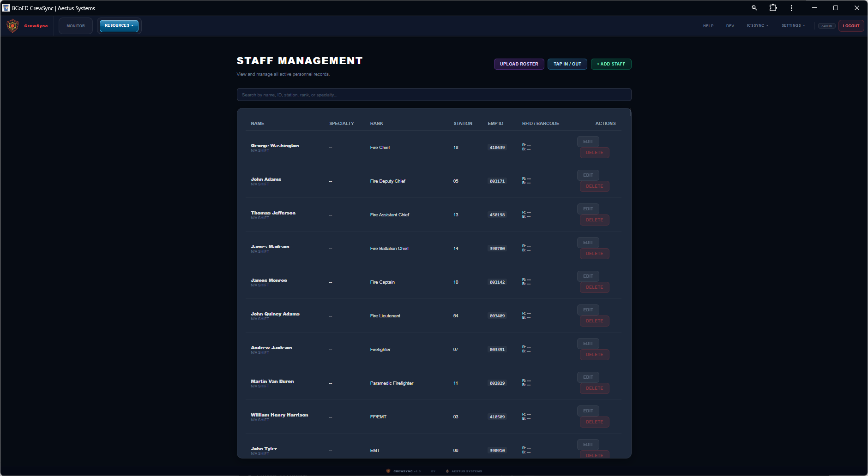
Task: Expand the ICSSync dropdown
Action: tap(757, 26)
